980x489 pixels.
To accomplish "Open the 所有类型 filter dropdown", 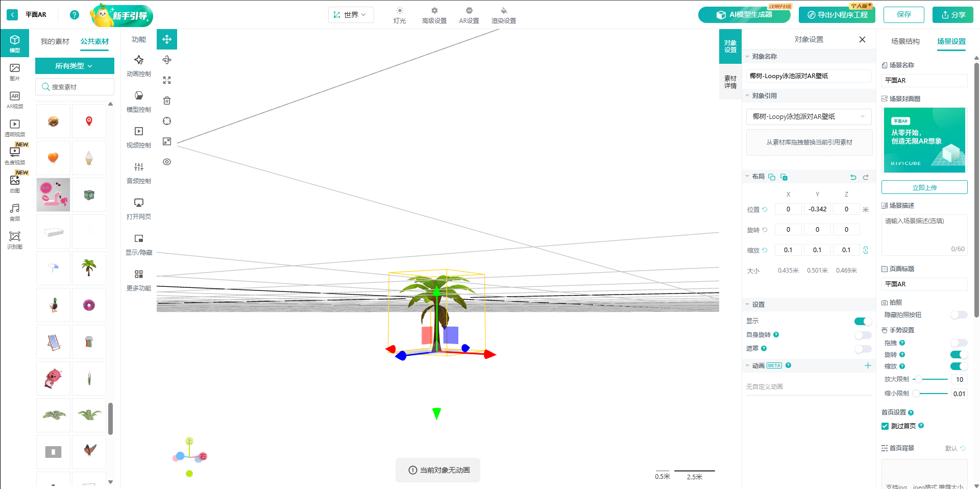I will 75,66.
